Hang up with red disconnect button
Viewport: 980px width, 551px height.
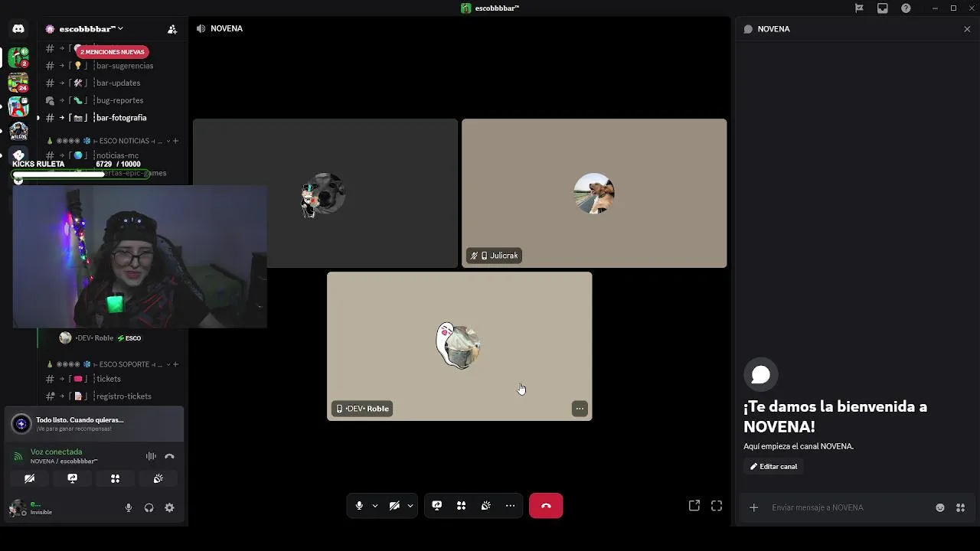click(x=546, y=506)
